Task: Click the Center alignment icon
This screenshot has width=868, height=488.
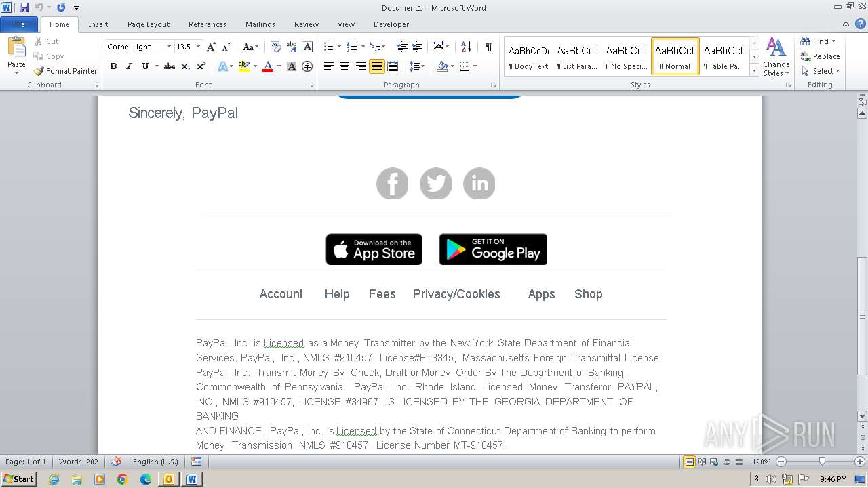Action: 344,66
